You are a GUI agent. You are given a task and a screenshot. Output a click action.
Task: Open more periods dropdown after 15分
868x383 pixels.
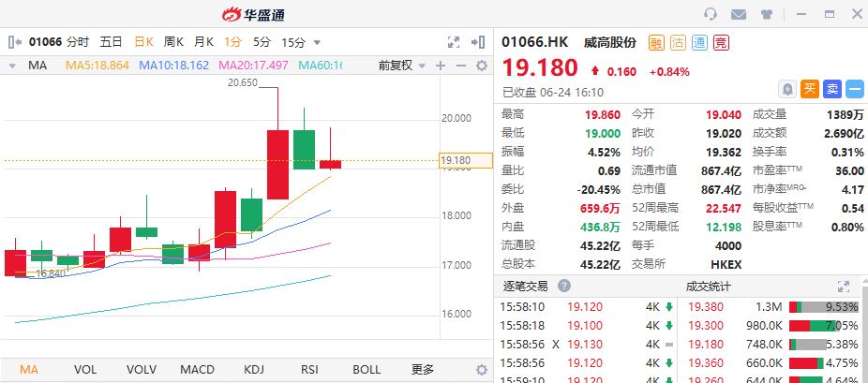click(317, 42)
